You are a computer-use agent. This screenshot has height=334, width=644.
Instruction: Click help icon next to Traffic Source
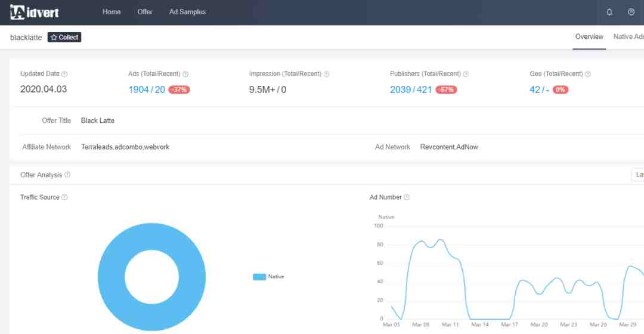64,197
